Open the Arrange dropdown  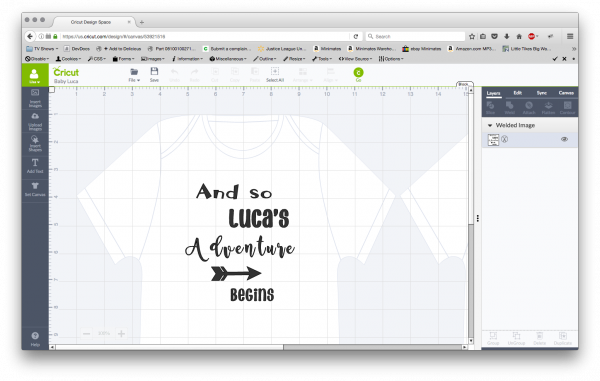click(303, 75)
